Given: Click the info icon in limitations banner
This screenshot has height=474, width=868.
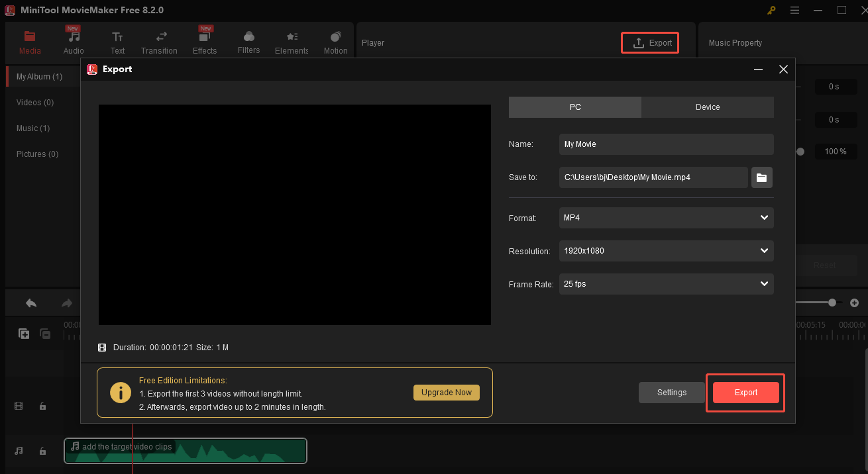Looking at the screenshot, I should coord(120,393).
